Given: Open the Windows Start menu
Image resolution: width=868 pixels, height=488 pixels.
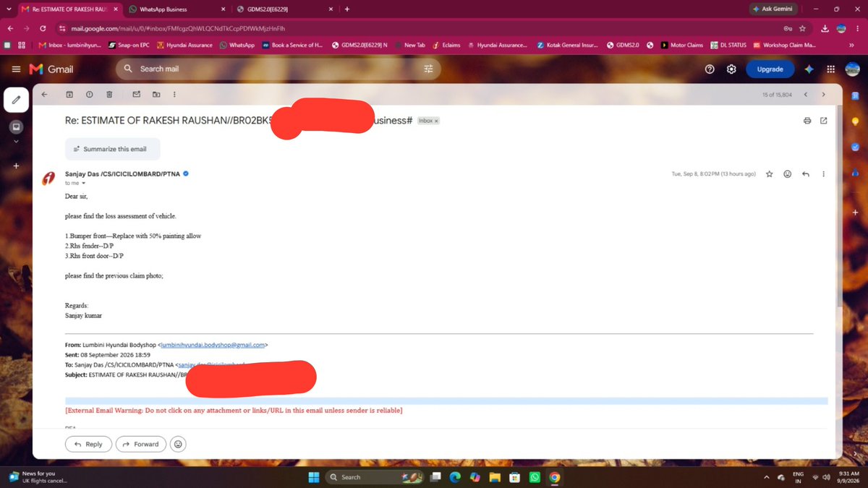Looking at the screenshot, I should (x=314, y=477).
